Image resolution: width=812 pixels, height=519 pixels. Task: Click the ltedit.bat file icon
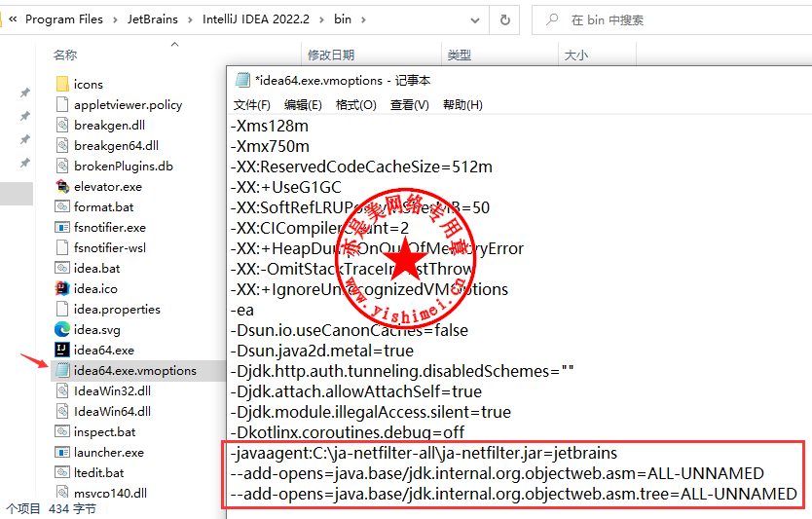tap(62, 473)
